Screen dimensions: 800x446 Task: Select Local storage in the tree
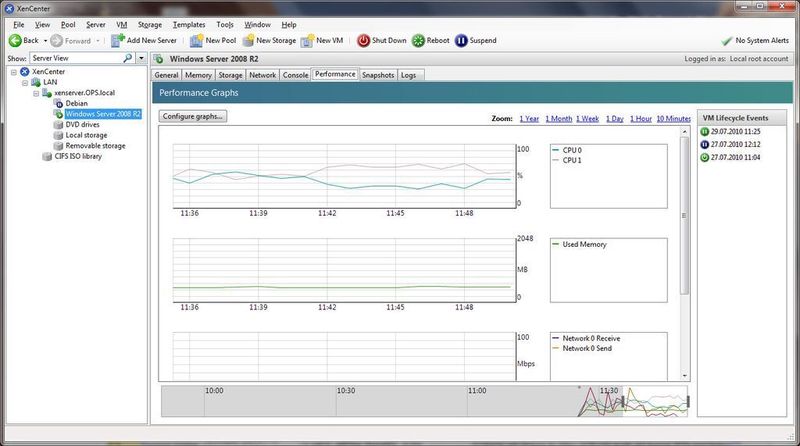coord(86,135)
